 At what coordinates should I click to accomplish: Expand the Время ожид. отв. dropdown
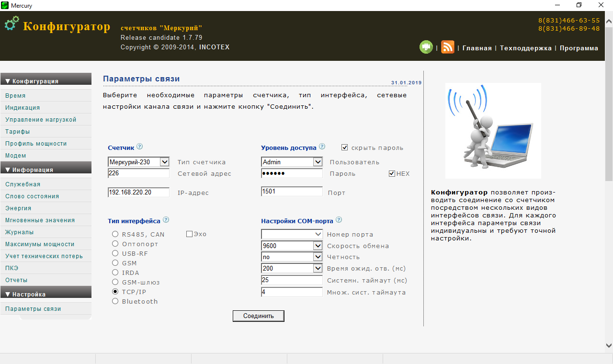click(x=292, y=268)
